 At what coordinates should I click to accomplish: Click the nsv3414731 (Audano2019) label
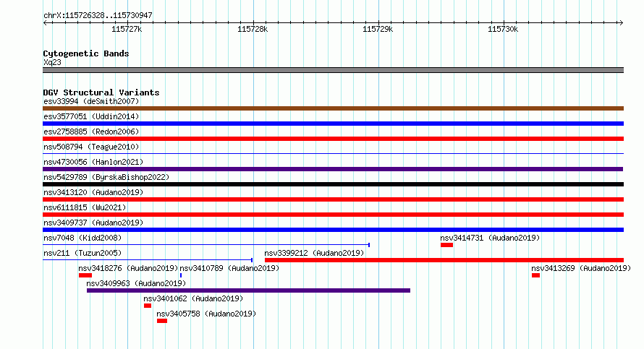(x=490, y=238)
